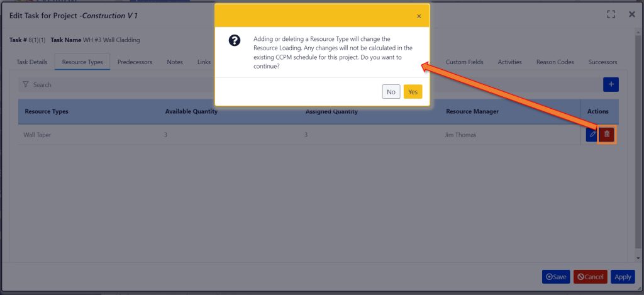644x295 pixels.
Task: Open the Predecessors tab
Action: coord(135,62)
